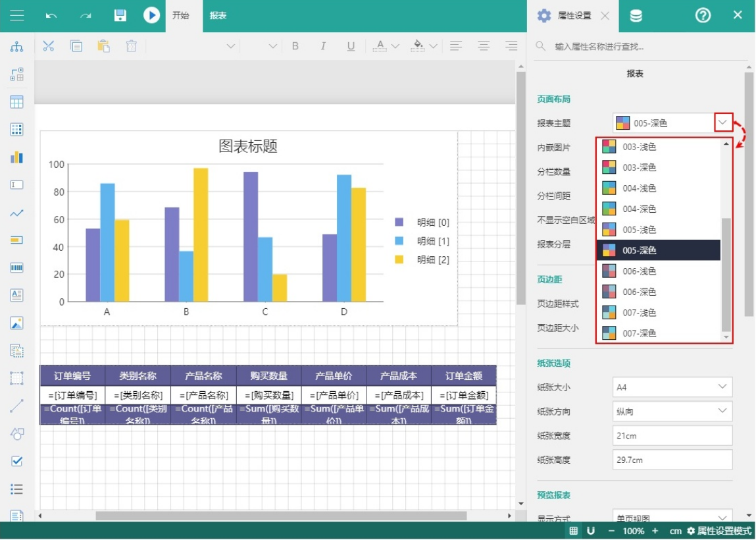Zoom in with the plus button
Image resolution: width=756 pixels, height=540 pixels.
[x=655, y=531]
